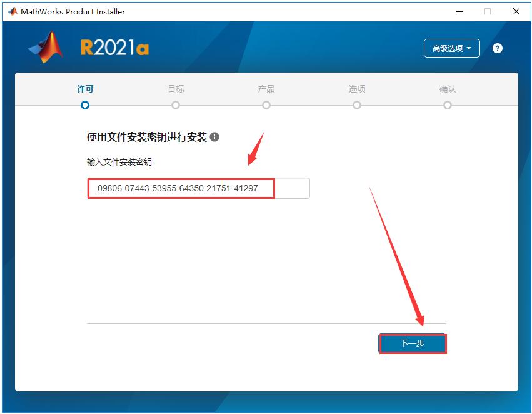This screenshot has height=414, width=532.
Task: Select the 选项 step label
Action: pos(356,89)
